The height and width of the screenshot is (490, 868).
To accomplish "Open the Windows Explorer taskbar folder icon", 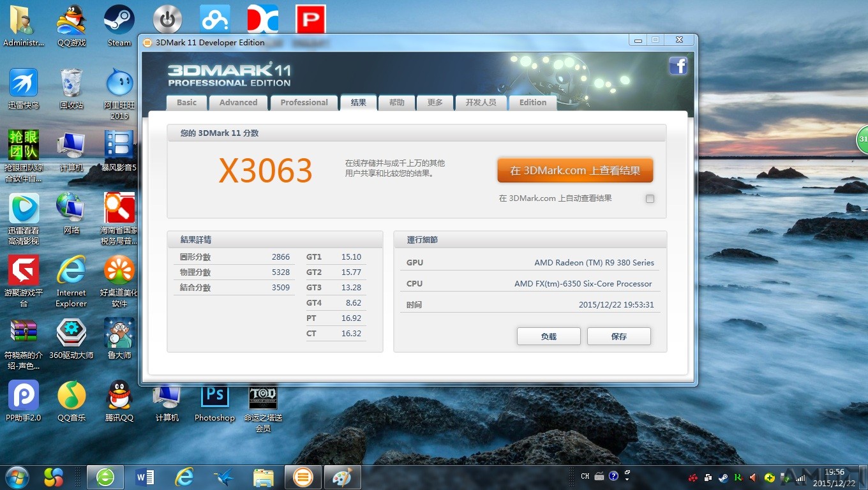I will (x=263, y=477).
